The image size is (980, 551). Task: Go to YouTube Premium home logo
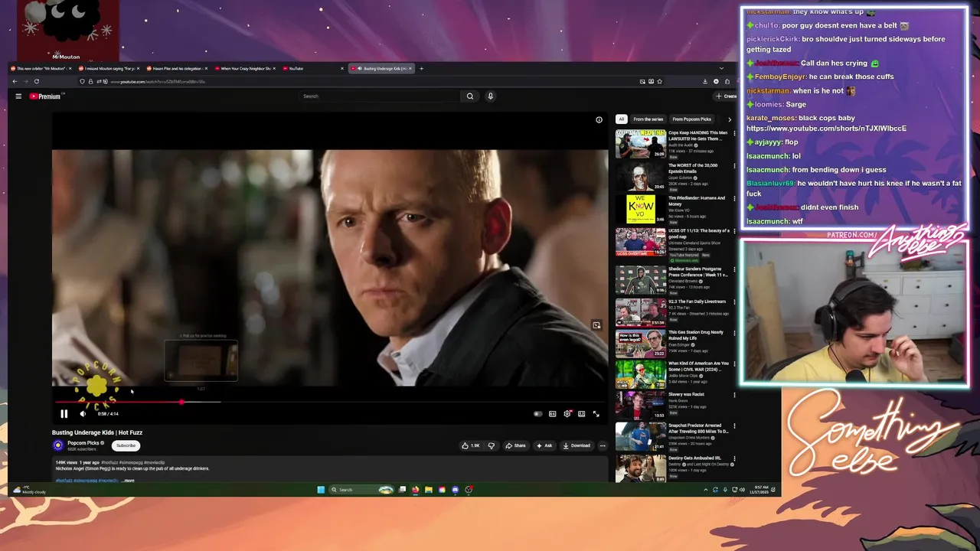point(45,96)
